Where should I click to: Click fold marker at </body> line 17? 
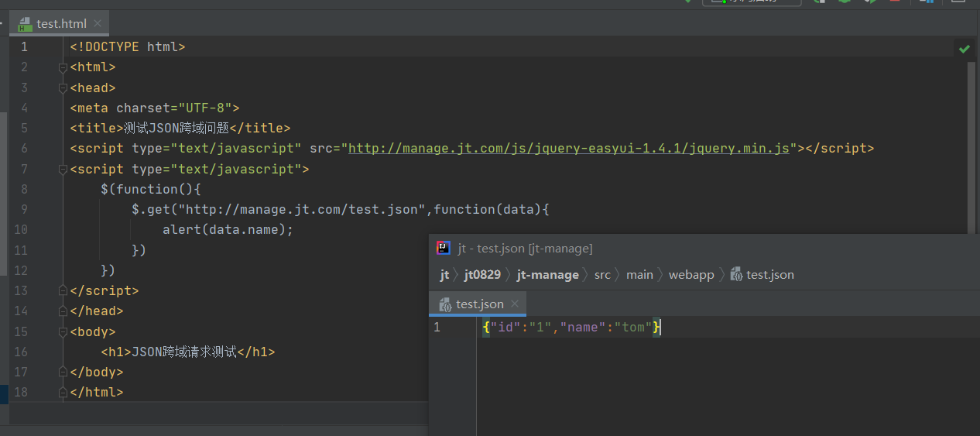[x=63, y=372]
